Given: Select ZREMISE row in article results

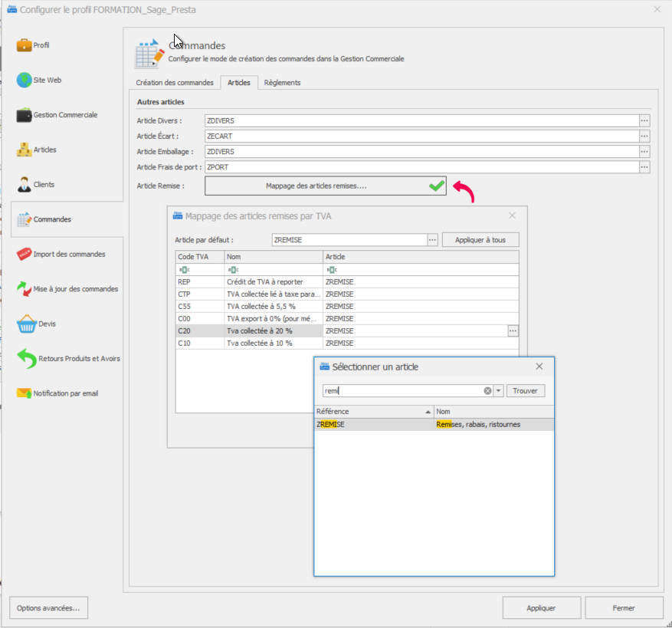Looking at the screenshot, I should tap(374, 424).
